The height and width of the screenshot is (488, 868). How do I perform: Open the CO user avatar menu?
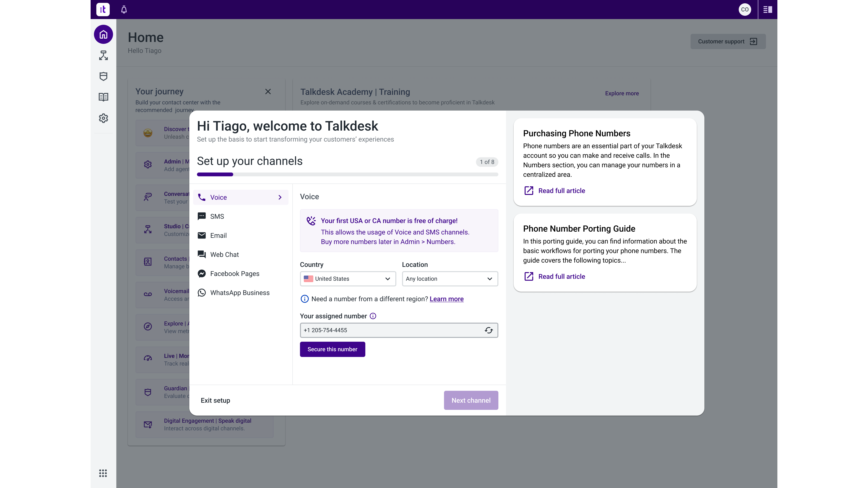(745, 10)
